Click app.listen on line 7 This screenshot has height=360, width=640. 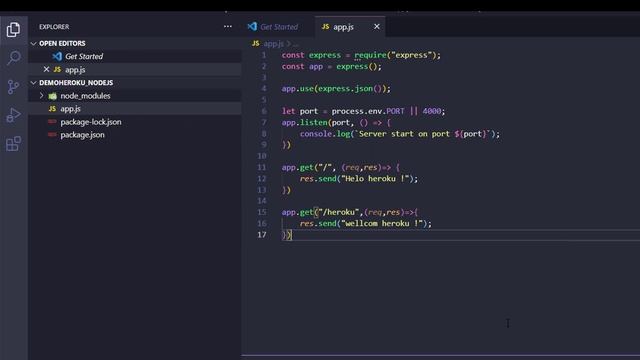(x=304, y=122)
